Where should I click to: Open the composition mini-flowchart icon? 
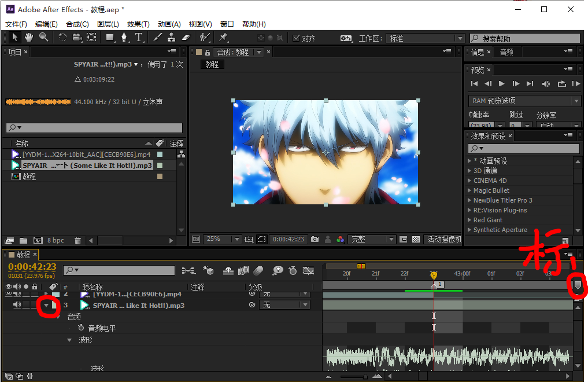[188, 270]
